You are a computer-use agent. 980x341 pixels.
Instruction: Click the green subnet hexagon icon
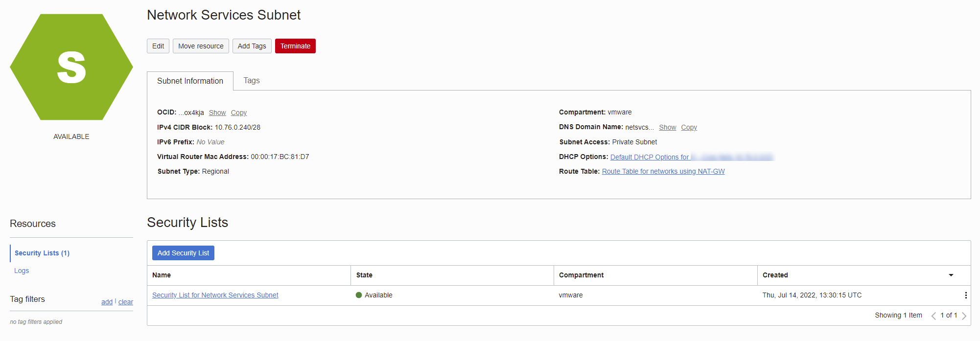tap(71, 67)
